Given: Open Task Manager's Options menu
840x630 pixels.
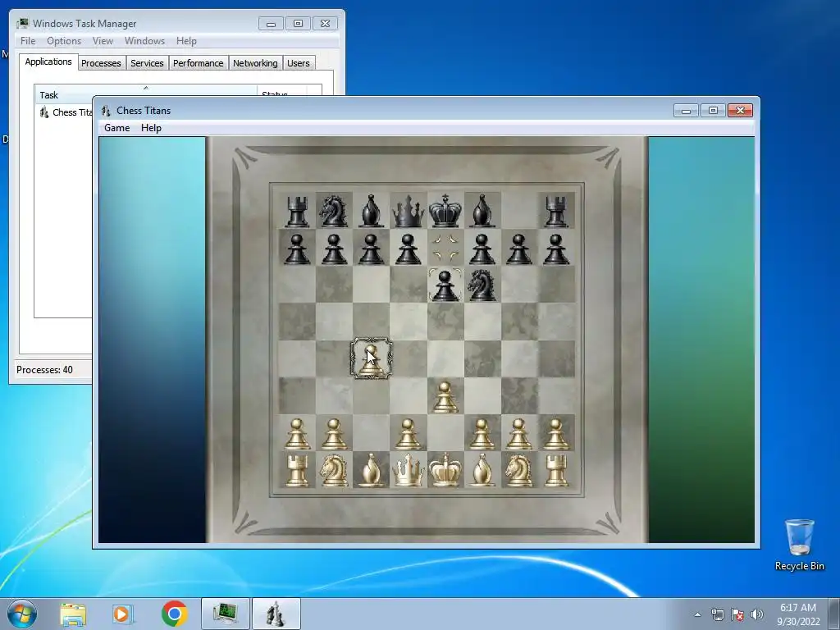Looking at the screenshot, I should (64, 41).
